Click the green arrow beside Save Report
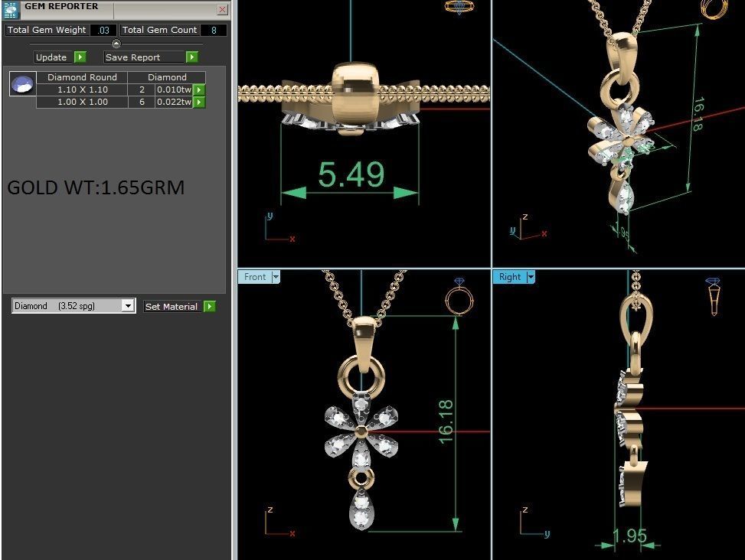745x560 pixels. [191, 57]
